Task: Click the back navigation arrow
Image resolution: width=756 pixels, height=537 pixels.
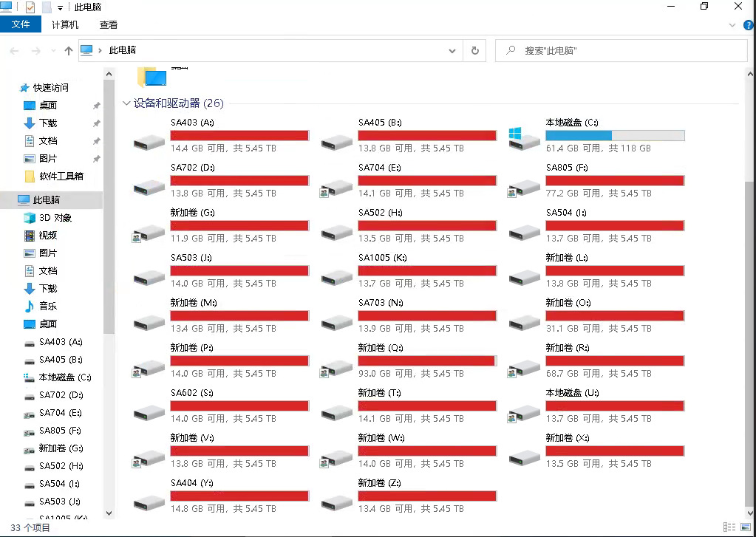Action: pyautogui.click(x=15, y=51)
